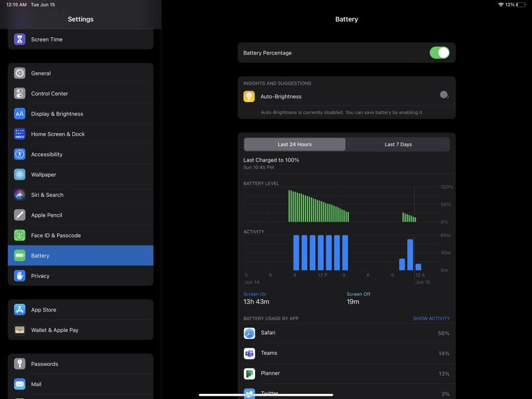This screenshot has width=532, height=399.
Task: Open App Store settings label
Action: tap(44, 310)
